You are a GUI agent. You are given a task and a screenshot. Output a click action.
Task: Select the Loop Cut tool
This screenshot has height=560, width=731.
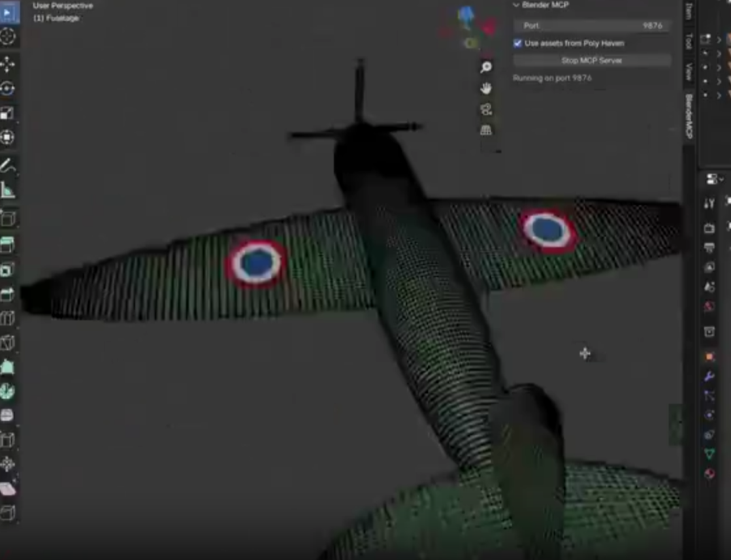[8, 318]
